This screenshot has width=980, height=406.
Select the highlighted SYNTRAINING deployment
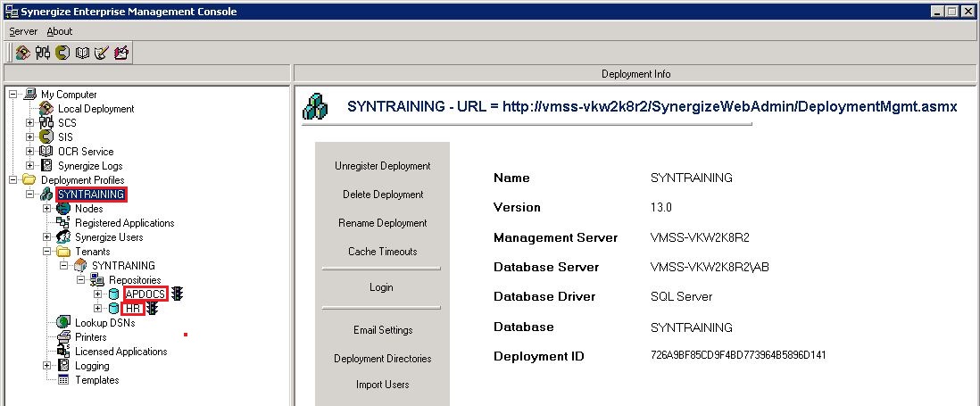coord(91,195)
